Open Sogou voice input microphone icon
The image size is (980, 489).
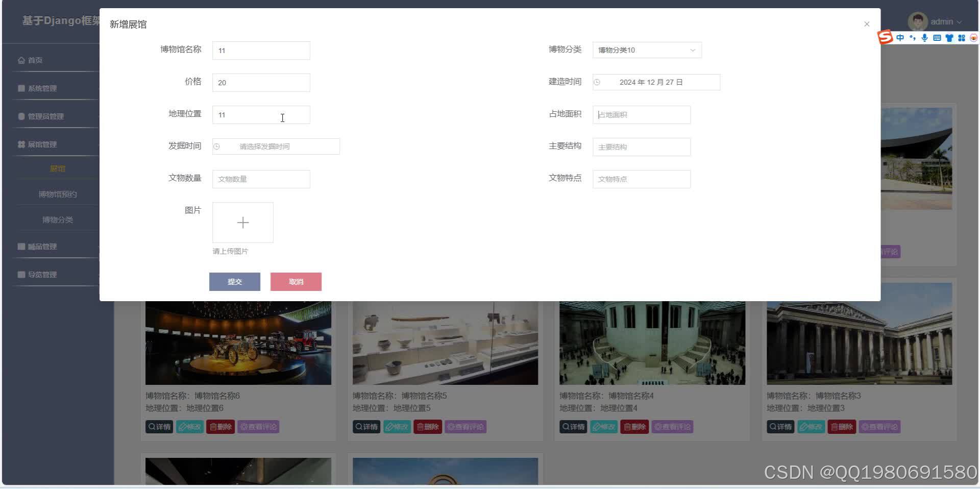(924, 37)
